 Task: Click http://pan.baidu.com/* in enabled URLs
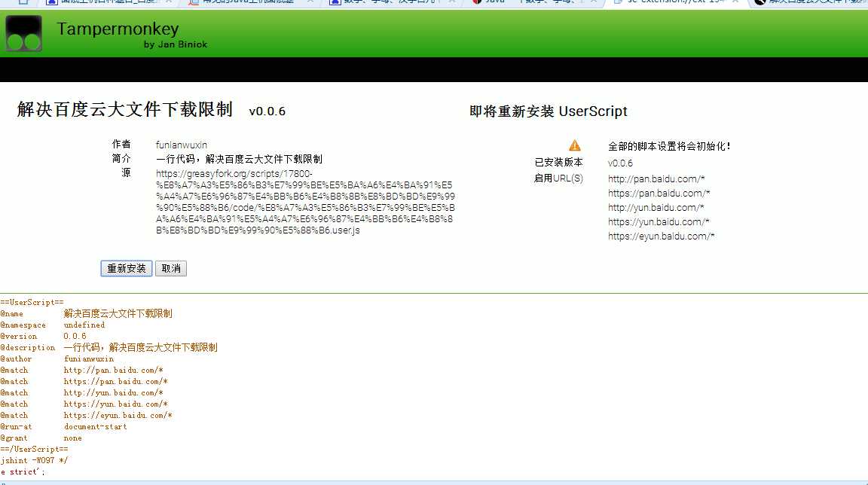click(656, 178)
